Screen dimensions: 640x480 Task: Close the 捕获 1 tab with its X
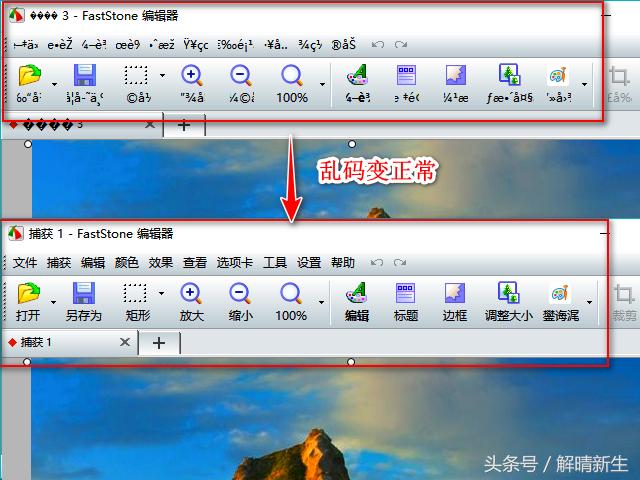click(x=125, y=342)
